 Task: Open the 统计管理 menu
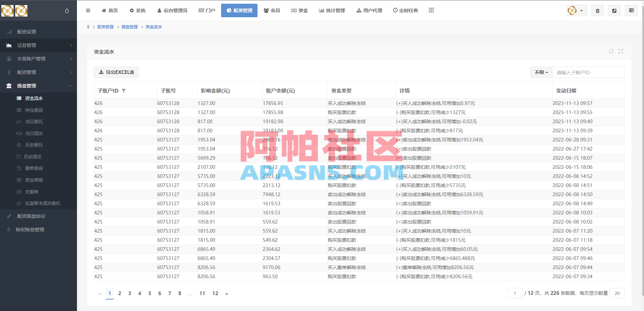click(332, 10)
